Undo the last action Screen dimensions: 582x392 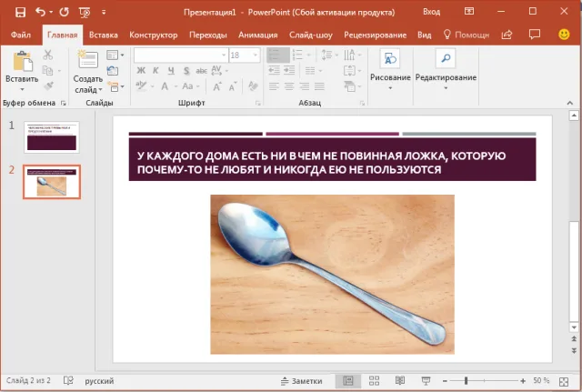pos(40,12)
